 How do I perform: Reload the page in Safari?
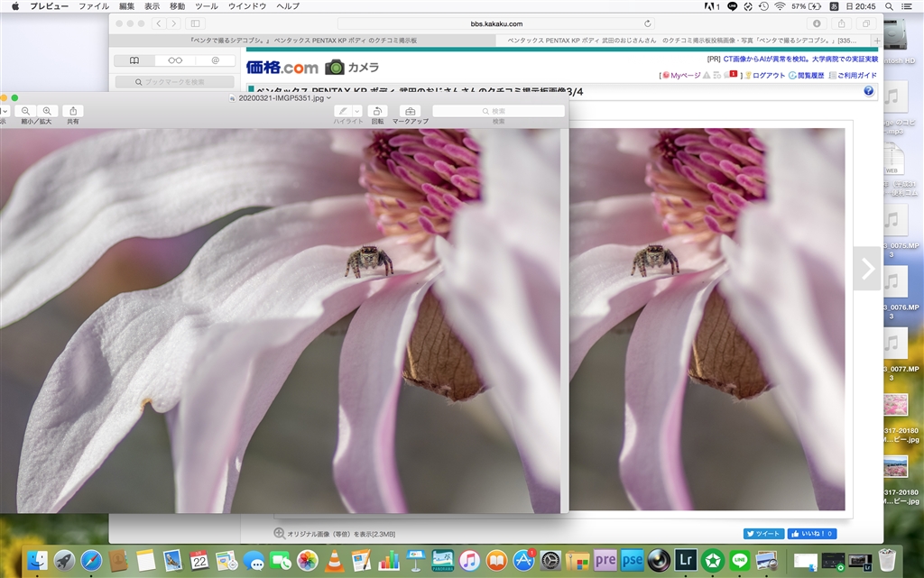point(648,23)
